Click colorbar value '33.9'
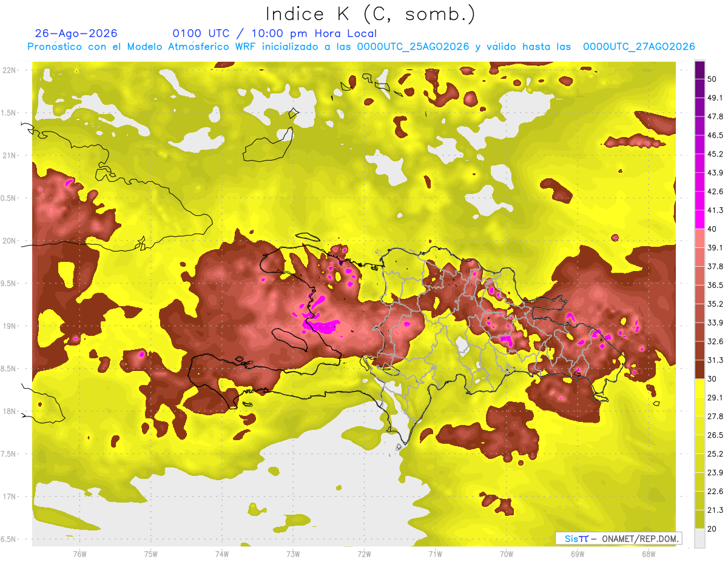The image size is (728, 562). (x=715, y=323)
